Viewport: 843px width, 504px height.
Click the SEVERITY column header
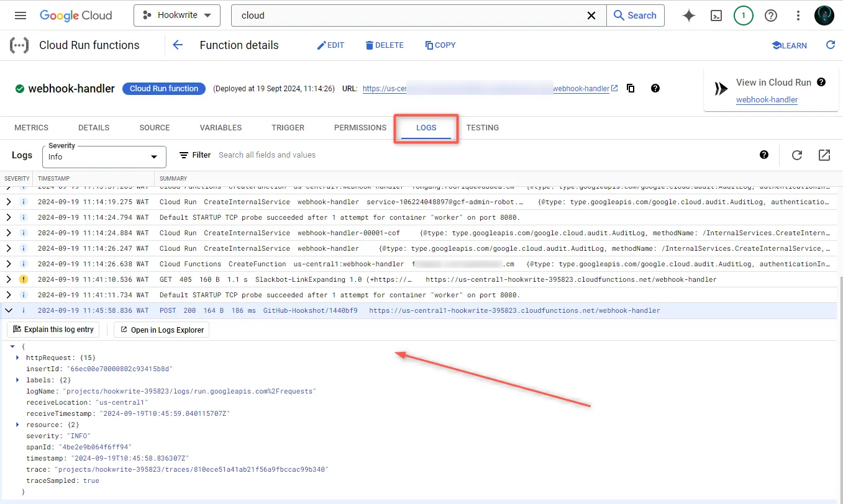click(x=17, y=179)
